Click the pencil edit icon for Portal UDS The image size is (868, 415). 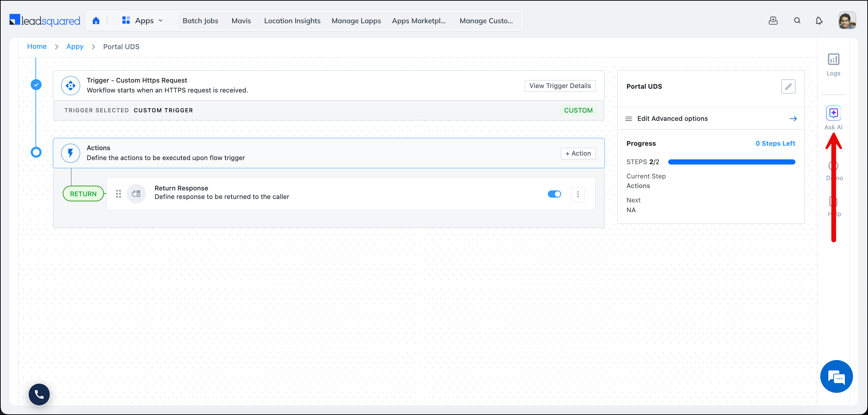coord(788,87)
